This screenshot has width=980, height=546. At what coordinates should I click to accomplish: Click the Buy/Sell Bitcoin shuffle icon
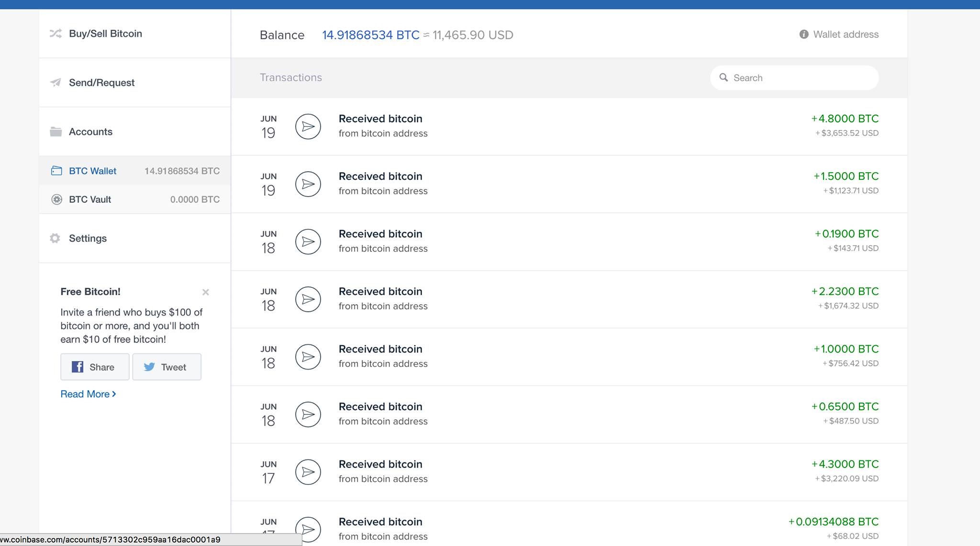click(x=56, y=33)
